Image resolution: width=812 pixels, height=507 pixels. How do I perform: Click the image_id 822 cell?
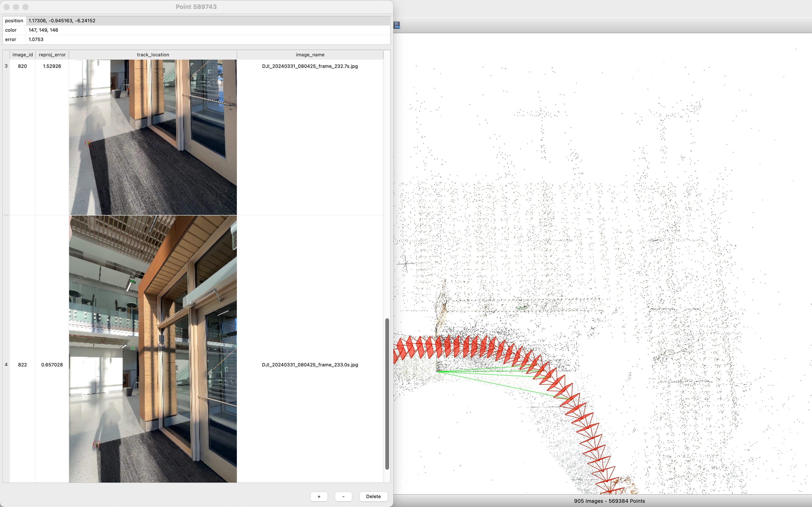pos(23,365)
